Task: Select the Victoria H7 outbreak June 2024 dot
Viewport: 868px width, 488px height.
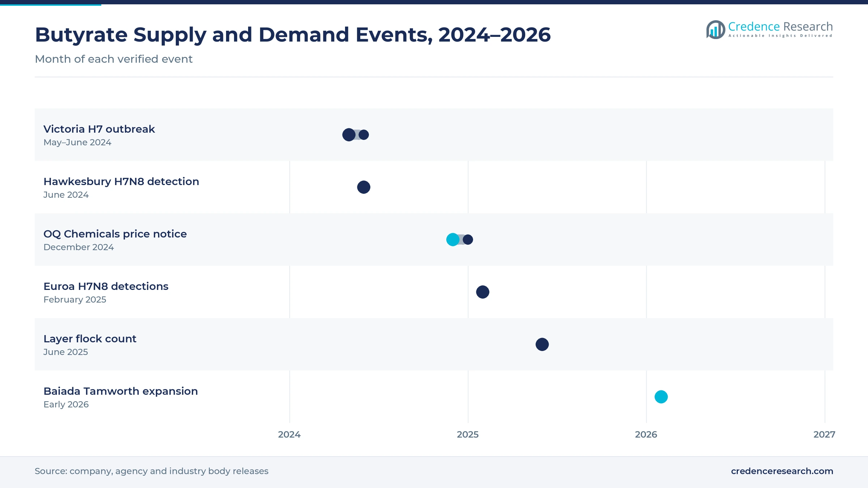Action: [364, 135]
